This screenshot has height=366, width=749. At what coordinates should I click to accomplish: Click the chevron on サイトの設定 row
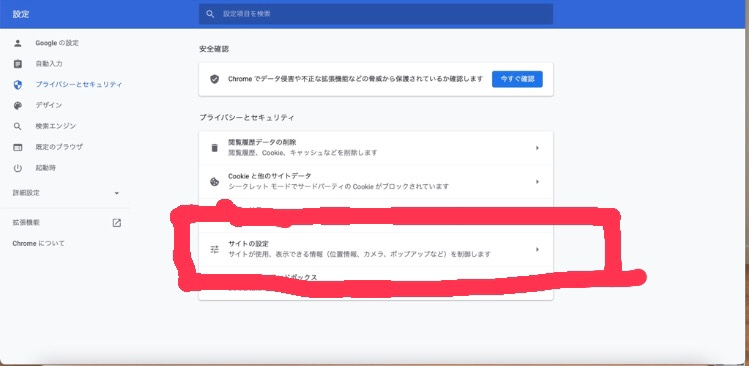point(537,249)
